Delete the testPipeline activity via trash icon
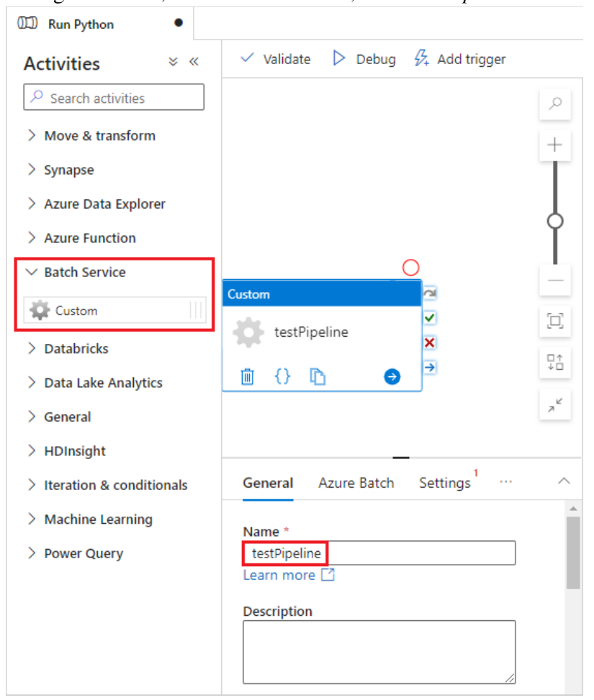 [x=247, y=376]
